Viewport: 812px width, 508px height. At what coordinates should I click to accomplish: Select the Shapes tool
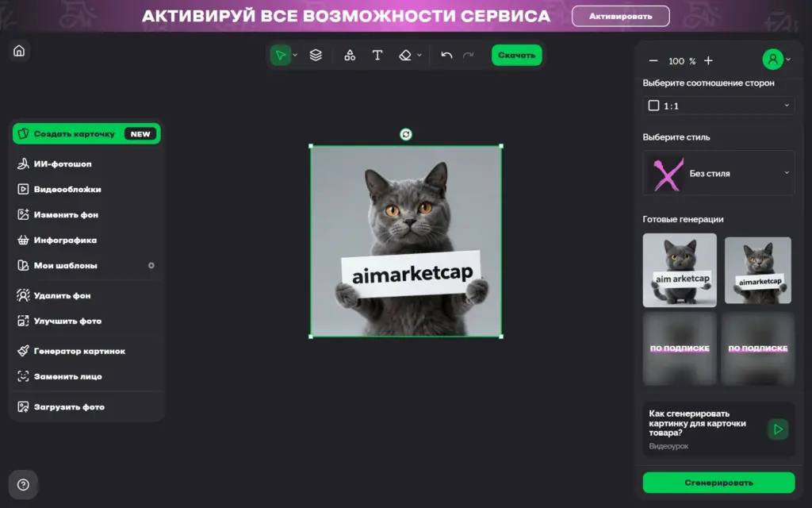[x=349, y=55]
